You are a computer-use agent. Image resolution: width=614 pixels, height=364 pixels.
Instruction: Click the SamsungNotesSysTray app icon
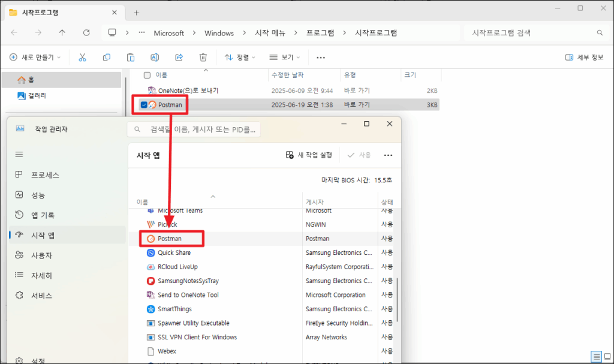coord(151,281)
